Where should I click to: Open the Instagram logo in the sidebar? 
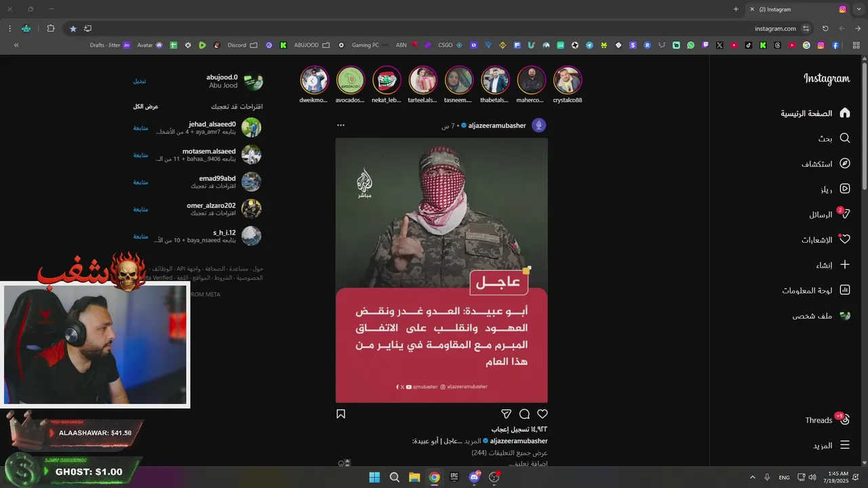[x=827, y=79]
